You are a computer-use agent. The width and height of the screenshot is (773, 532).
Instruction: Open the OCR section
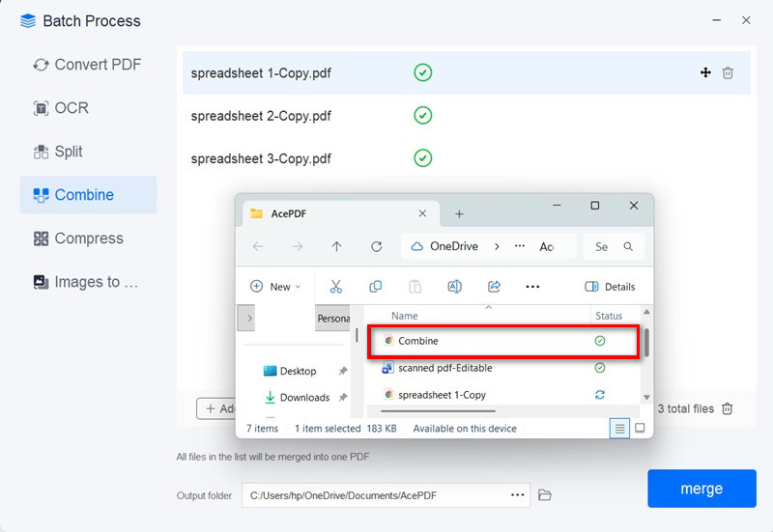click(x=61, y=108)
